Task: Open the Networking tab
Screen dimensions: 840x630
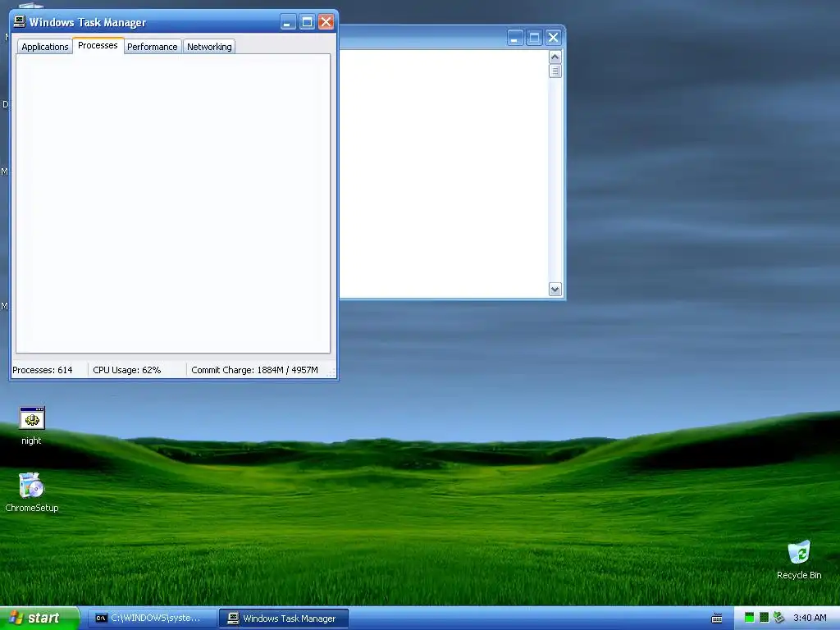Action: point(209,47)
